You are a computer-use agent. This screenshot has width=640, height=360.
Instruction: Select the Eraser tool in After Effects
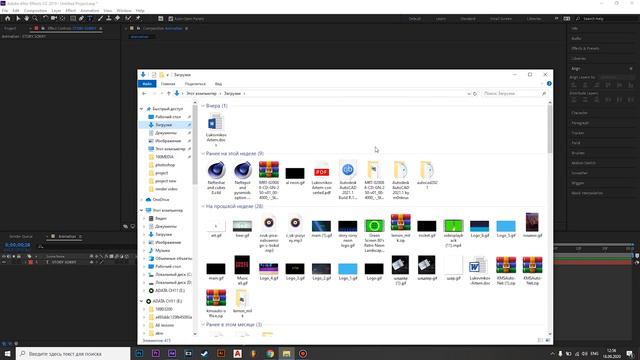point(117,18)
